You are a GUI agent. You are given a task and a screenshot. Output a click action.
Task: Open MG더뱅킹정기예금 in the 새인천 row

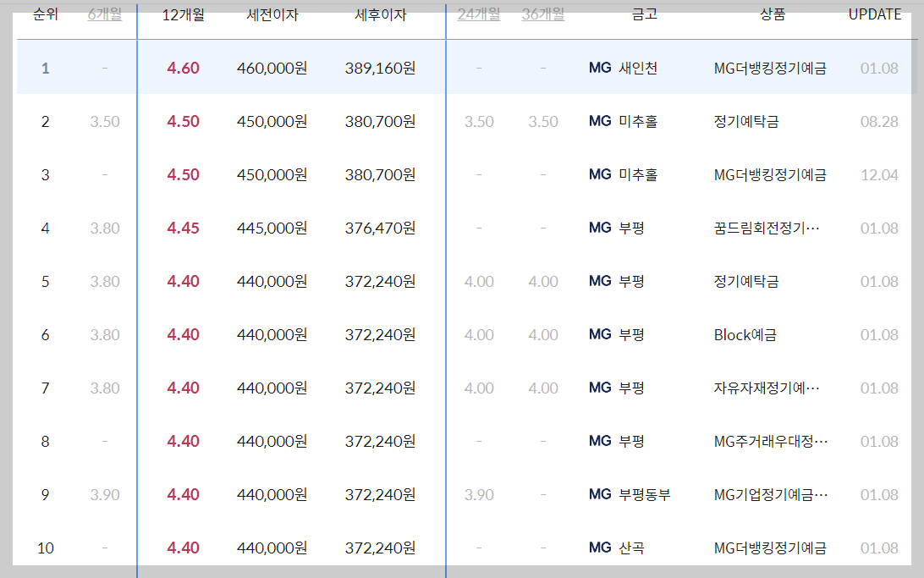tap(770, 69)
